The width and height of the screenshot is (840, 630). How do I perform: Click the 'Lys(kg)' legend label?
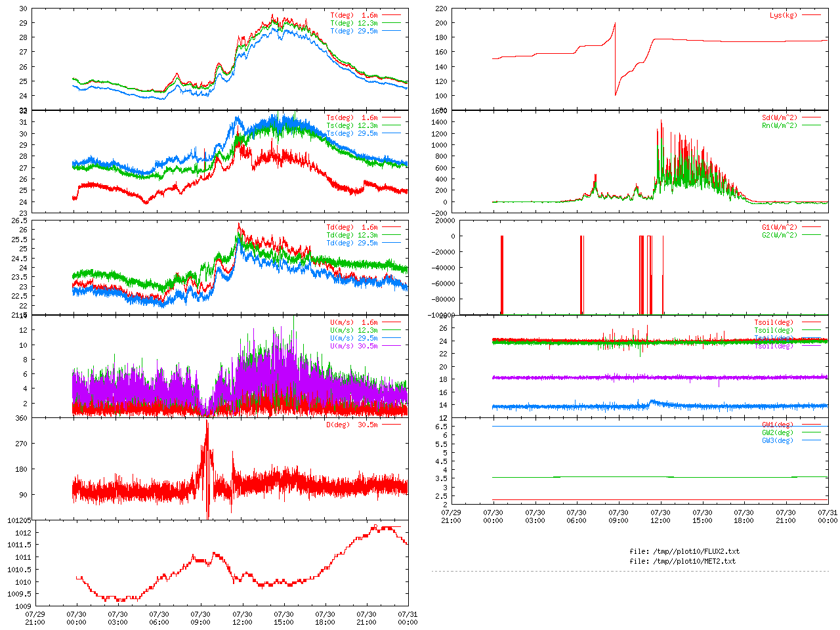click(784, 15)
